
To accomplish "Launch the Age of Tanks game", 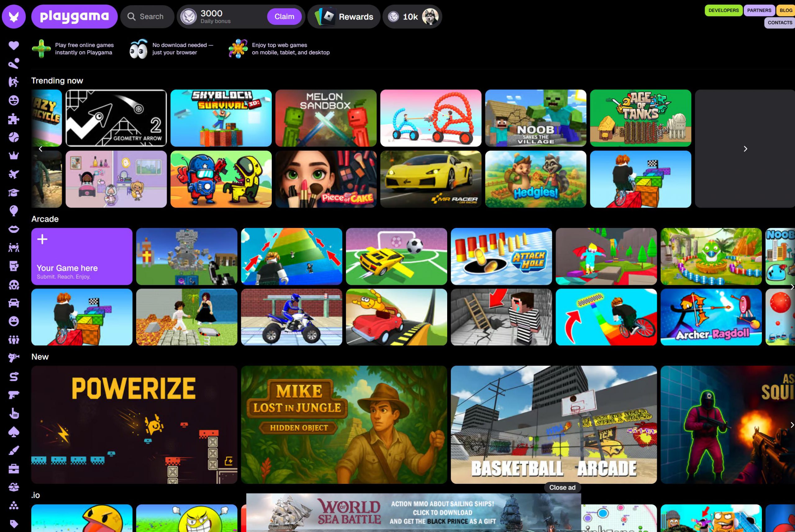I will [640, 118].
